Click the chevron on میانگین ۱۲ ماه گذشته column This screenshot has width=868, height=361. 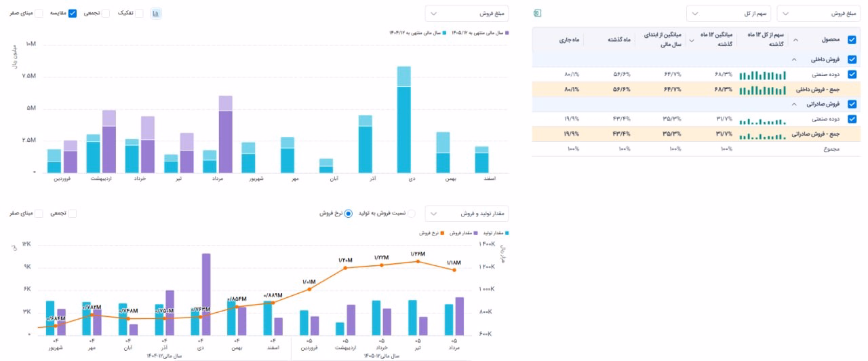tap(692, 40)
